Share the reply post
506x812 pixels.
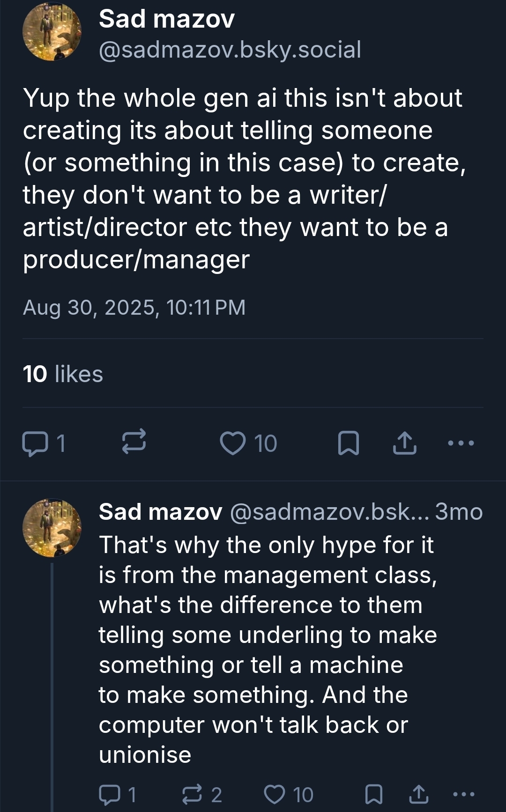point(418,795)
